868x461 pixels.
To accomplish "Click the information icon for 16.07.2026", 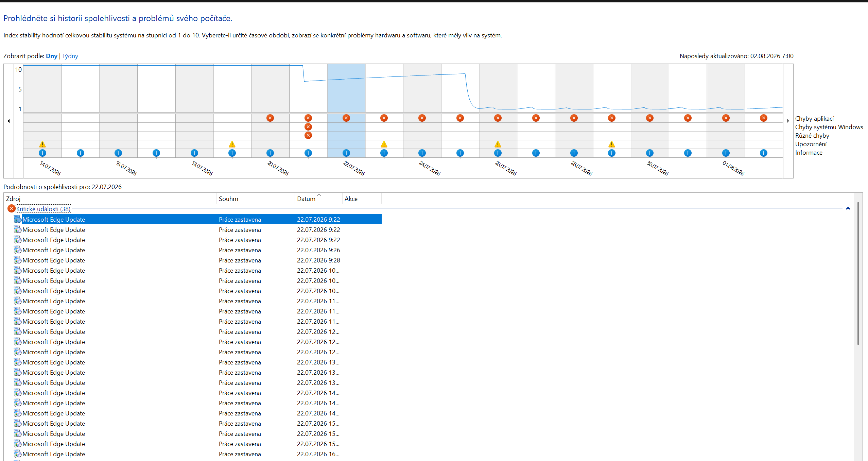I will pyautogui.click(x=118, y=153).
